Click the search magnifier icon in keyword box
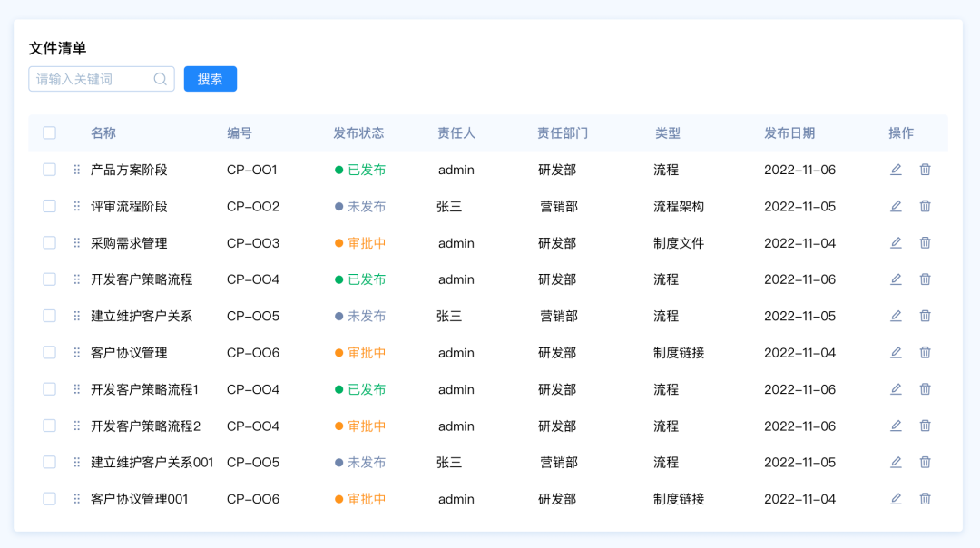Viewport: 980px width, 548px height. (x=161, y=79)
